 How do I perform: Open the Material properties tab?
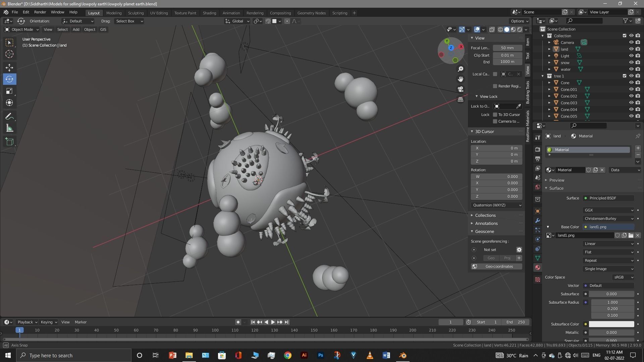pos(538,267)
